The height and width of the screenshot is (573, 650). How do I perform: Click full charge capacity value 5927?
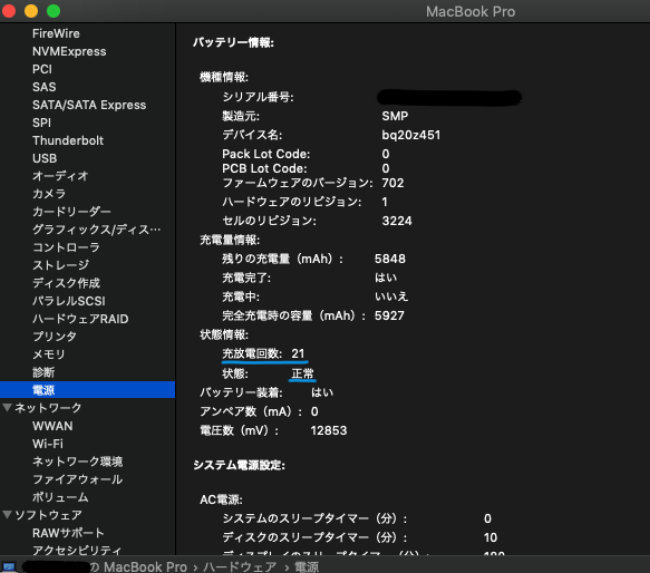pyautogui.click(x=389, y=316)
